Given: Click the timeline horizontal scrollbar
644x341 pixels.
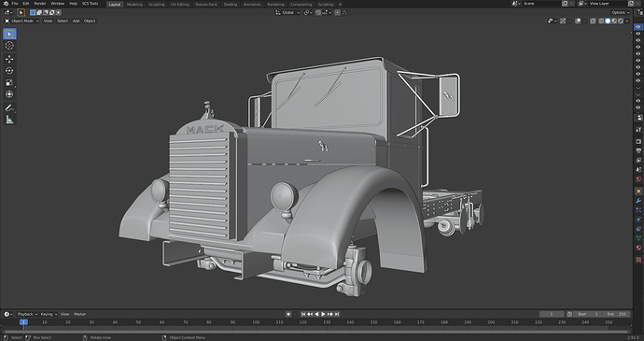Looking at the screenshot, I should [x=315, y=331].
